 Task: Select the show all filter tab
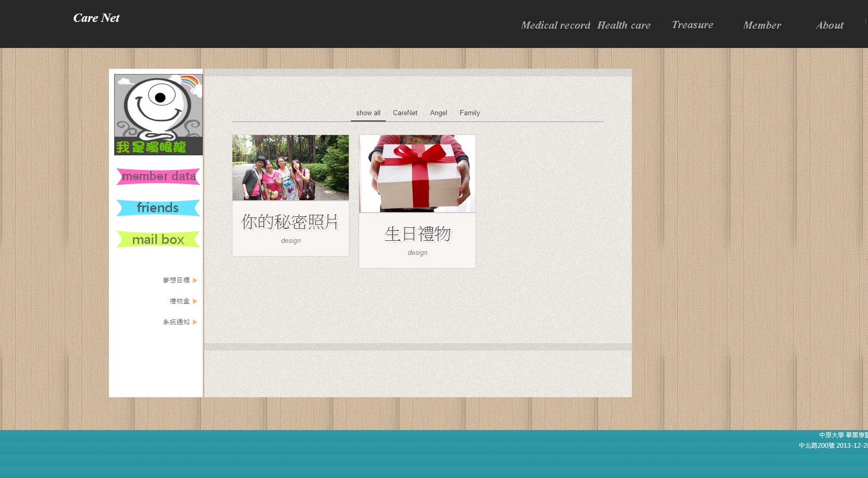[x=368, y=113]
